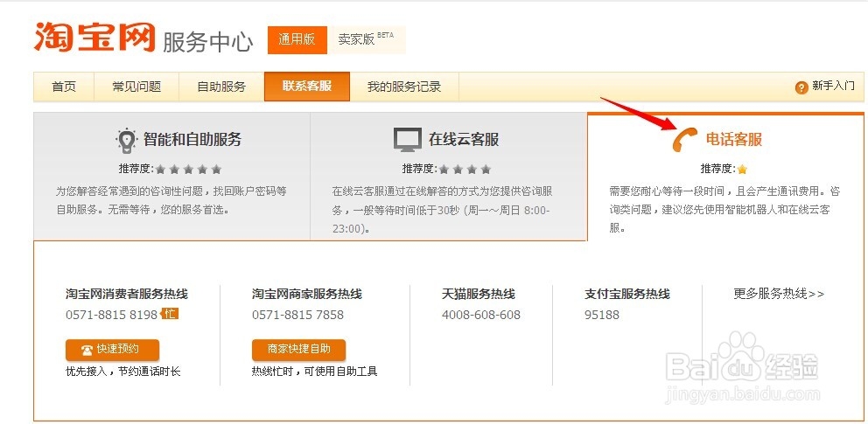Screen dimensions: 868x424
Task: Click the text 热线忙时，可使用自助工具
Action: point(314,372)
